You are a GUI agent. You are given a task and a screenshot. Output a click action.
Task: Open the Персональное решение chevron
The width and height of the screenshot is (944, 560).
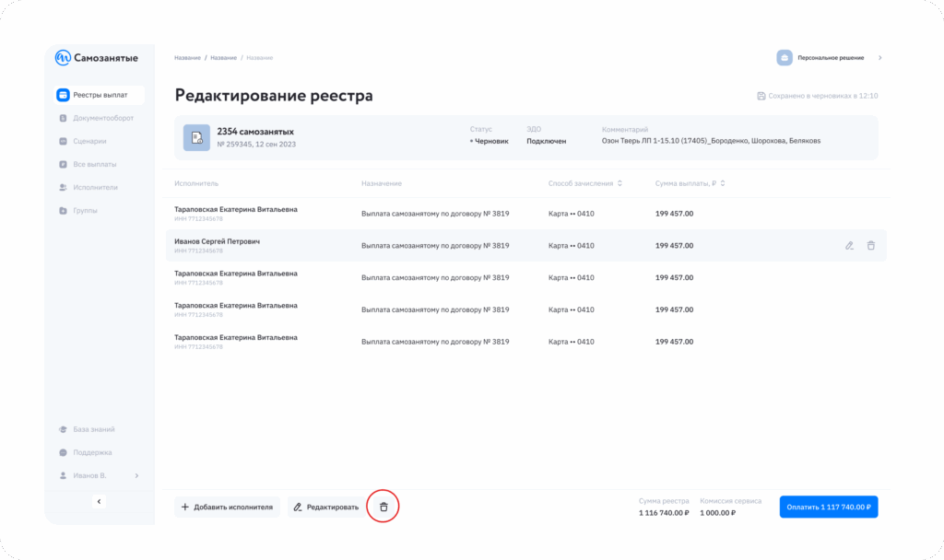[x=879, y=58]
